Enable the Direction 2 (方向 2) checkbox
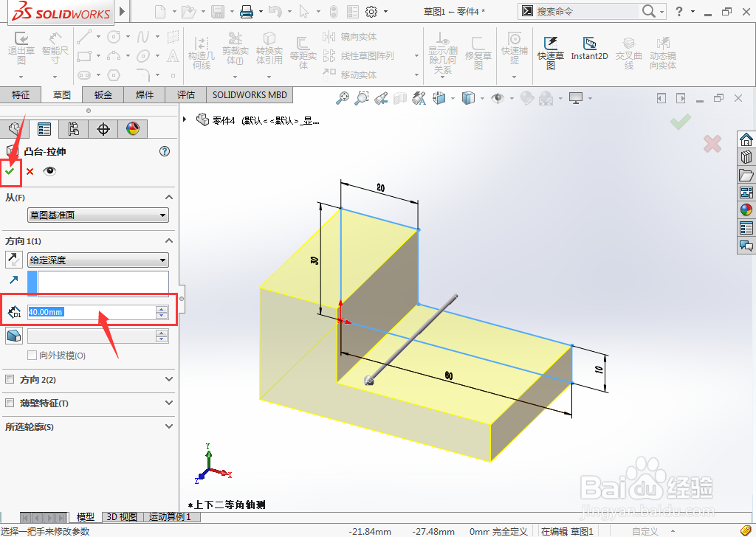The width and height of the screenshot is (756, 537). click(10, 379)
